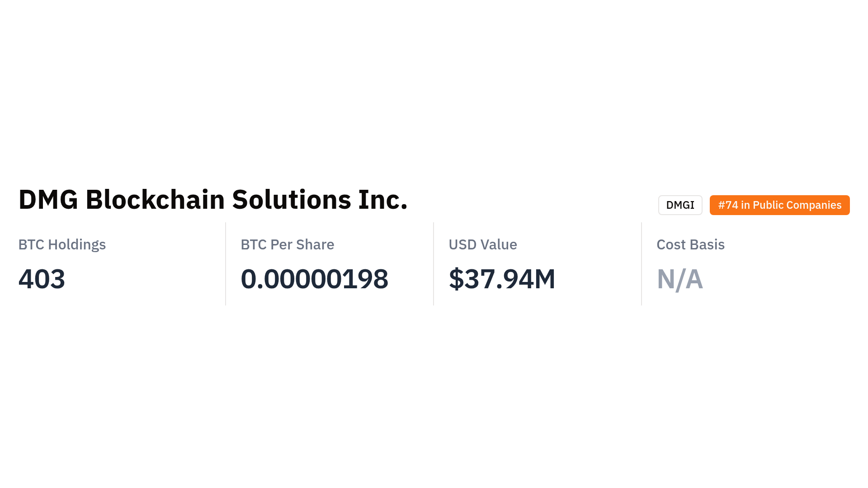Click the 0.00000198 per-share value
The image size is (868, 488).
click(x=314, y=279)
